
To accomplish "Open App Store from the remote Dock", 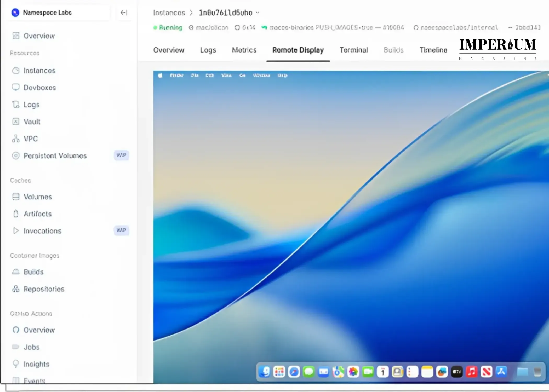I will (501, 372).
